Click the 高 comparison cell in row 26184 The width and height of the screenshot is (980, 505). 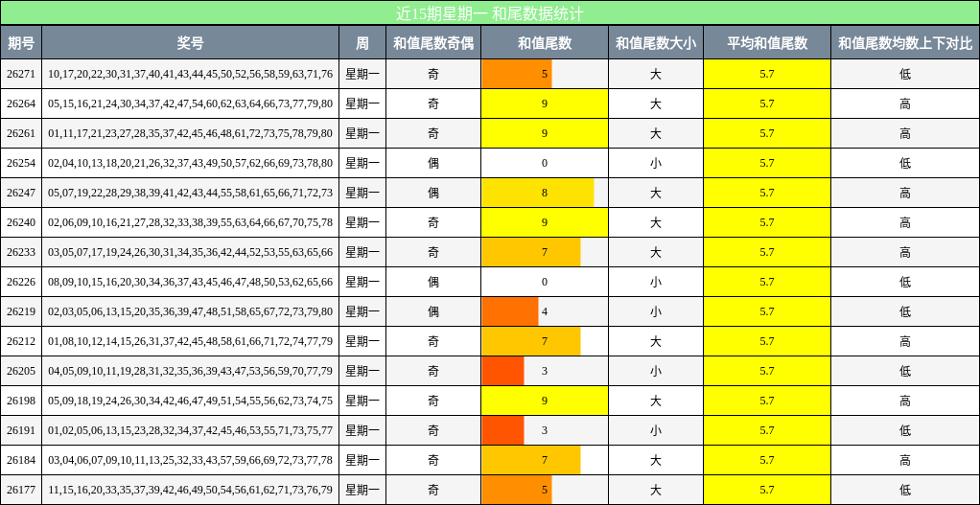click(905, 460)
